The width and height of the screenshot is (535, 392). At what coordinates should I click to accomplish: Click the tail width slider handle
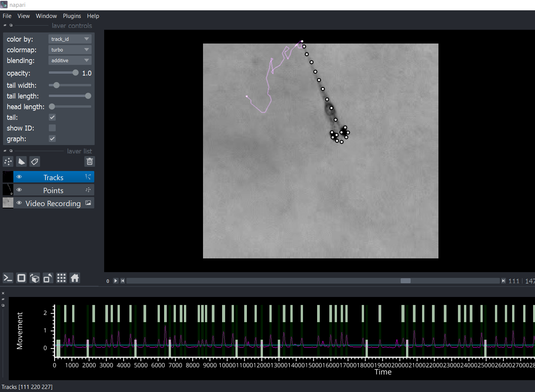(56, 85)
